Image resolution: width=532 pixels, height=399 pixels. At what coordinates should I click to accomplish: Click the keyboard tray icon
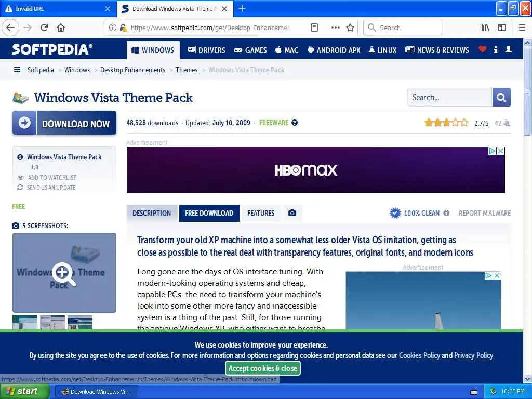click(x=474, y=392)
